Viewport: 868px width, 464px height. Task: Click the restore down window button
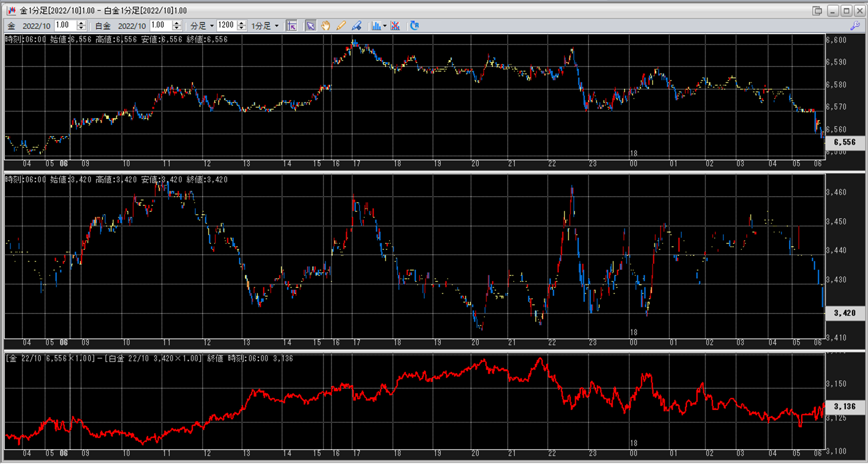pos(817,11)
